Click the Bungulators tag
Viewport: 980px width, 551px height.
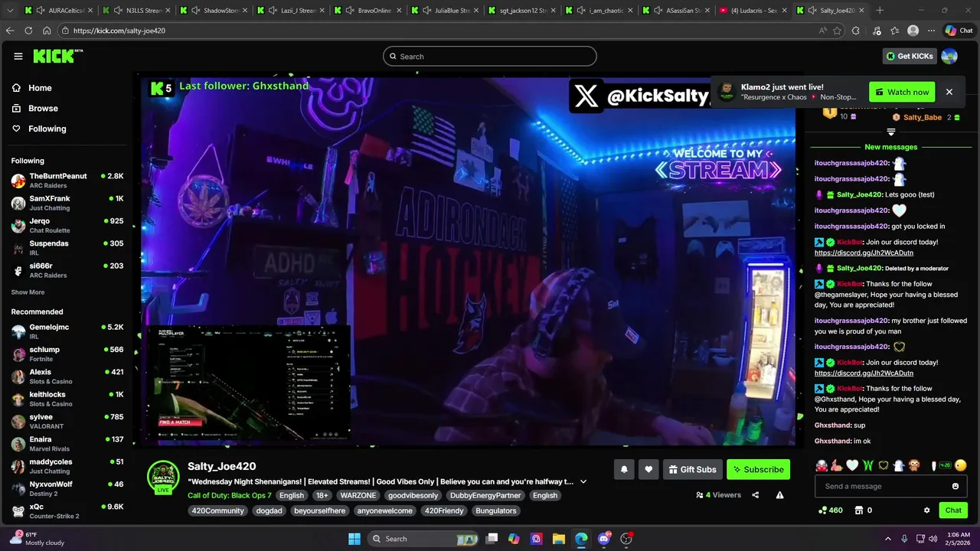pyautogui.click(x=496, y=510)
